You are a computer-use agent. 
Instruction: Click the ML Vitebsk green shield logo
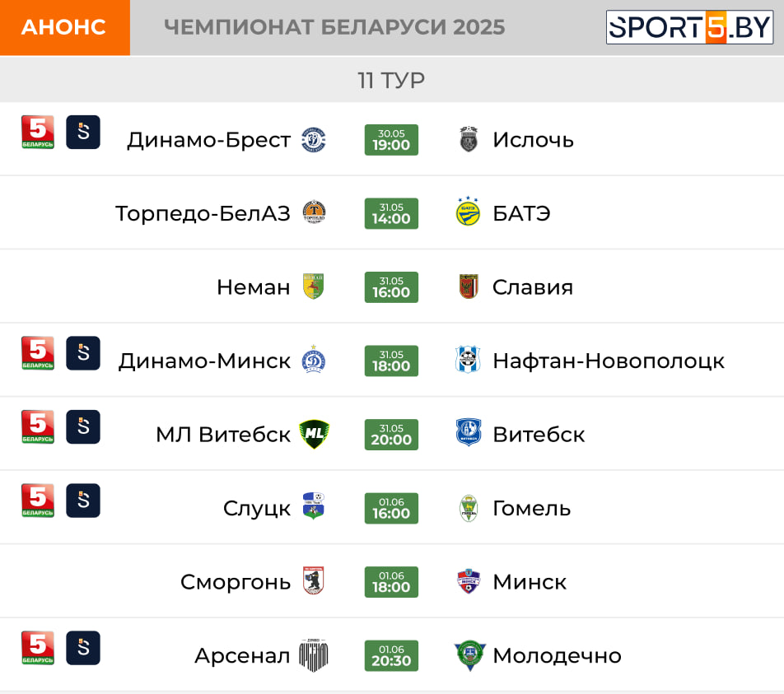pos(314,434)
